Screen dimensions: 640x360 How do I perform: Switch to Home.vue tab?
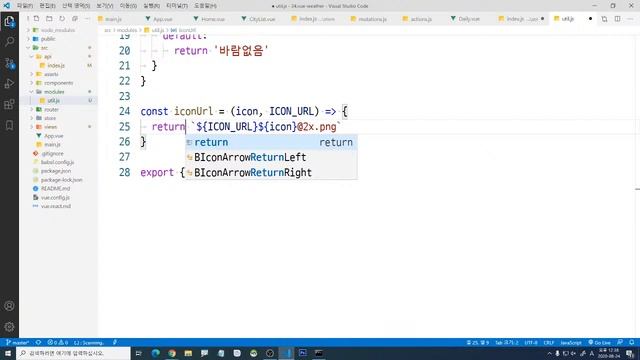tap(213, 19)
